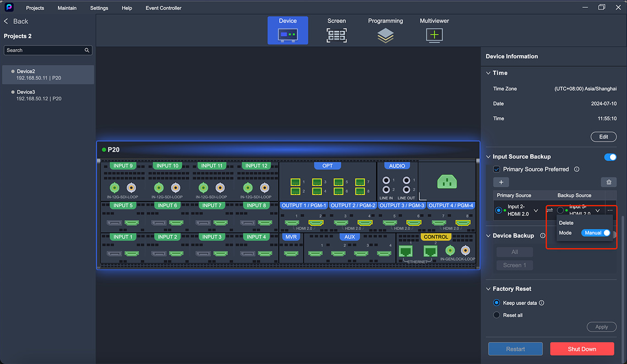The height and width of the screenshot is (364, 627).
Task: Show info for Device Backup
Action: tap(543, 236)
